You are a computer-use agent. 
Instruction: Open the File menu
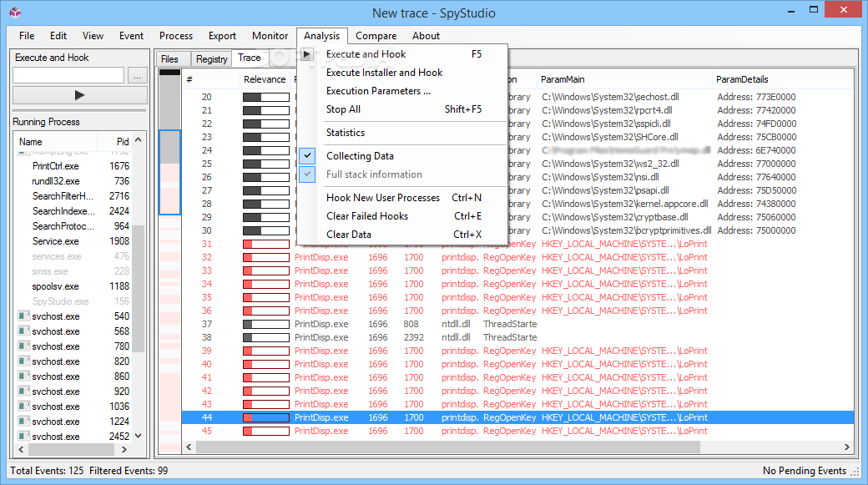point(27,36)
